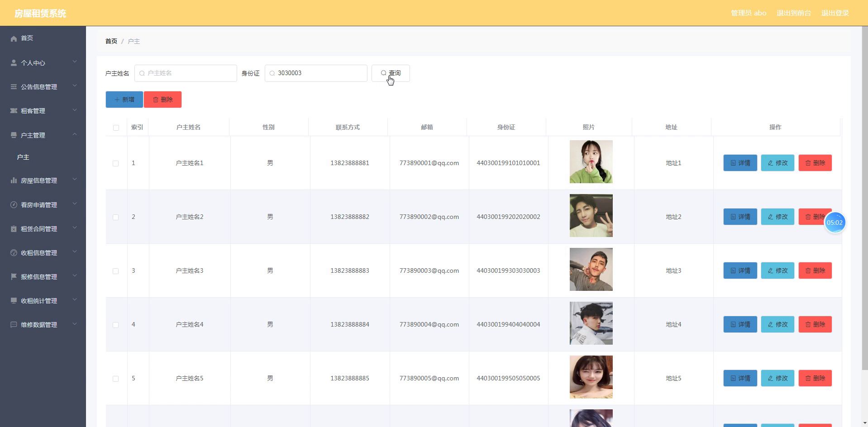Click the screen icon beside 收租统计管理
This screenshot has height=427, width=868.
click(14, 301)
